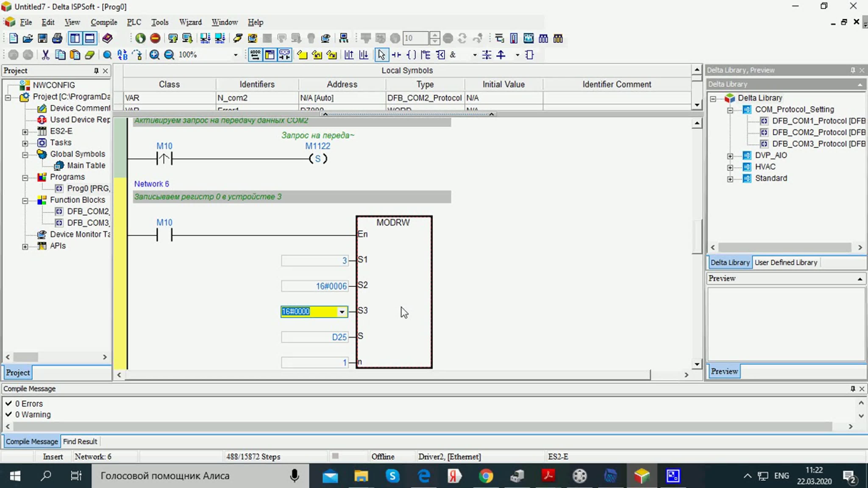Toggle the Project workspace panel icon
This screenshot has height=488, width=868.
click(75, 38)
